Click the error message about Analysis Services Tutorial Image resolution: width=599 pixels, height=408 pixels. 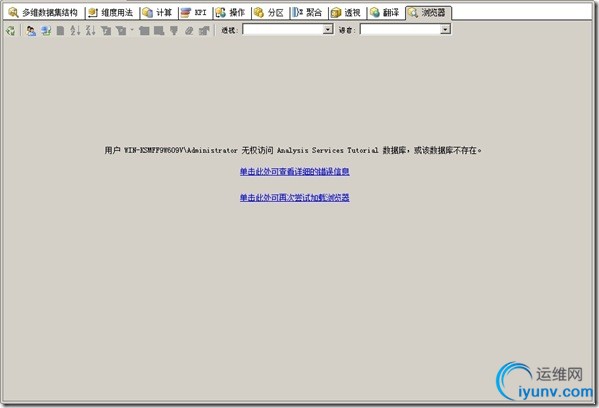coord(293,150)
